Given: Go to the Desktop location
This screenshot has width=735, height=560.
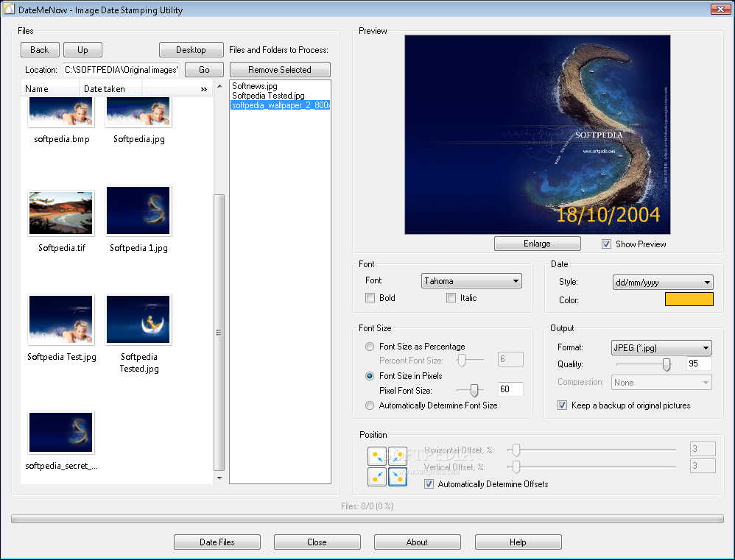Looking at the screenshot, I should (191, 49).
